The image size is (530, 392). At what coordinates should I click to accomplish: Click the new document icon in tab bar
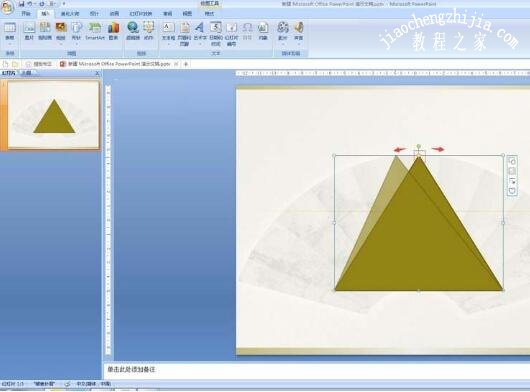tap(6, 64)
